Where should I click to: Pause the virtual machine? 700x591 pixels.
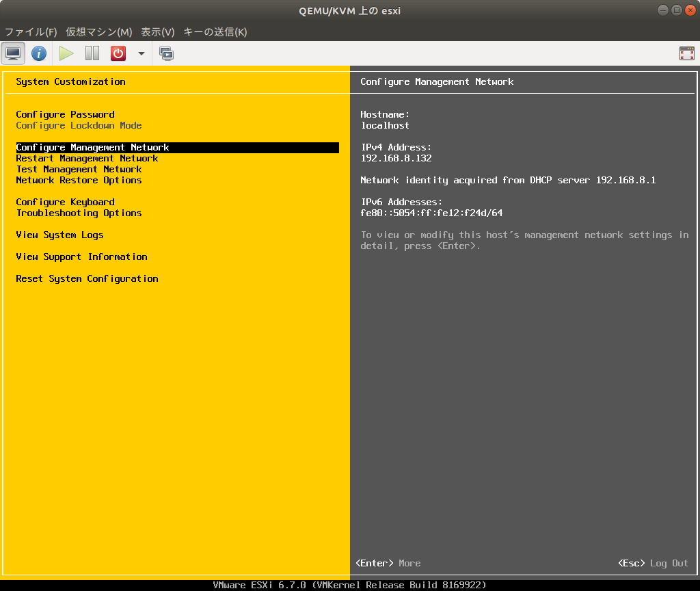click(92, 53)
